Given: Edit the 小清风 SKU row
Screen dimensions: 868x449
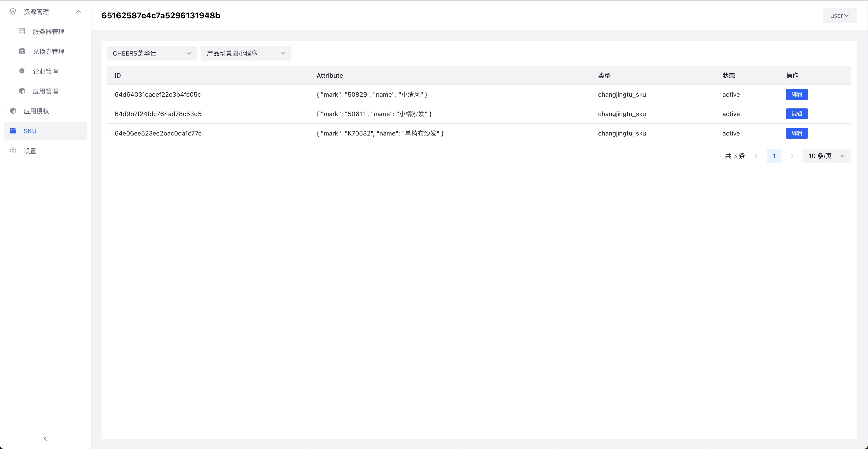Looking at the screenshot, I should [x=797, y=94].
